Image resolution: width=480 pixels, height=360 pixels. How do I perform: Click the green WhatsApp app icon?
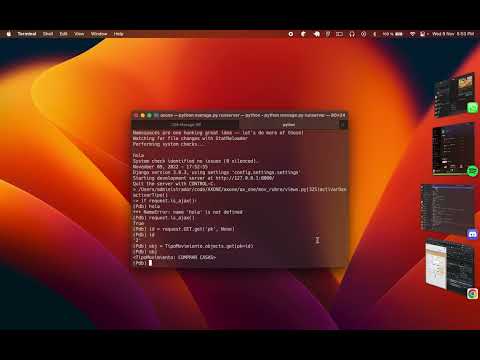tap(473, 108)
